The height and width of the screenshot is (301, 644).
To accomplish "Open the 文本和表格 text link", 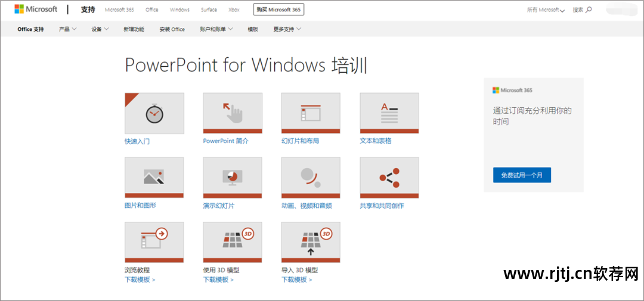I will click(376, 141).
